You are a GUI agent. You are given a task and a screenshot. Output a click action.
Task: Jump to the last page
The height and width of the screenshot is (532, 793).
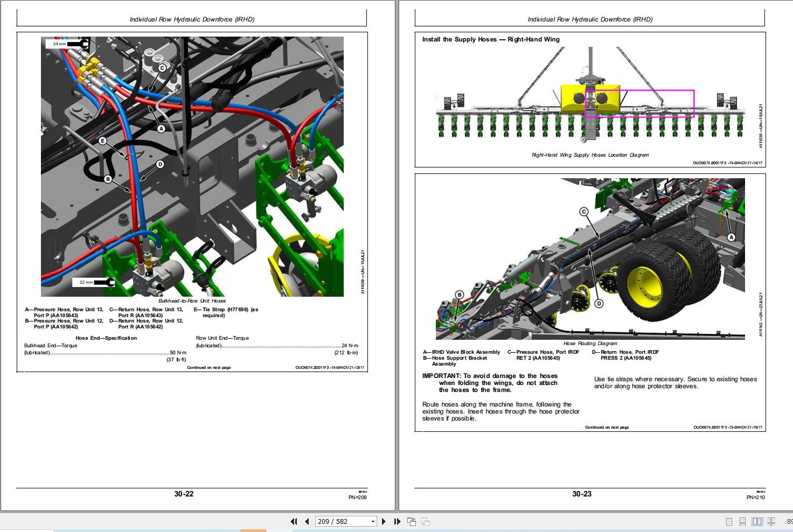coord(397,521)
